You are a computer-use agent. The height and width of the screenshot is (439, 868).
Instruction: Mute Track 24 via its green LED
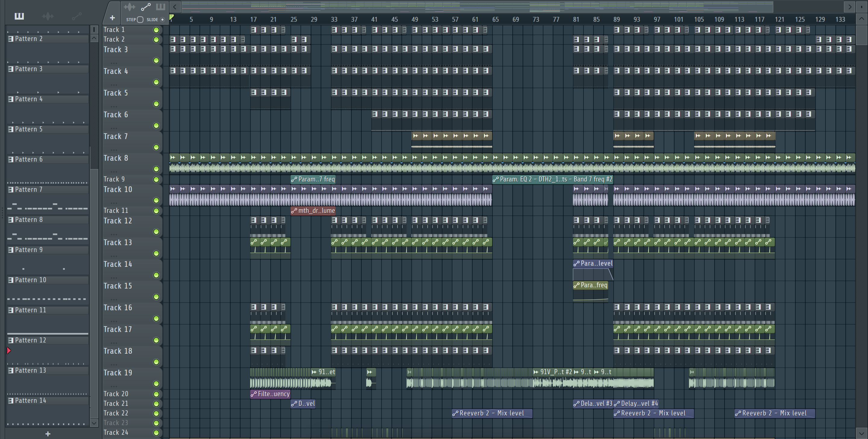pos(156,433)
